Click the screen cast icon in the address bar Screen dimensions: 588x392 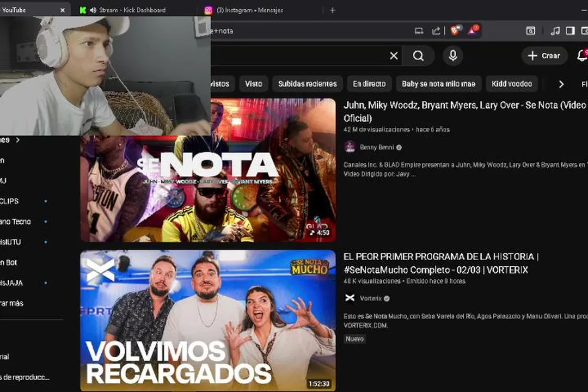(x=419, y=30)
